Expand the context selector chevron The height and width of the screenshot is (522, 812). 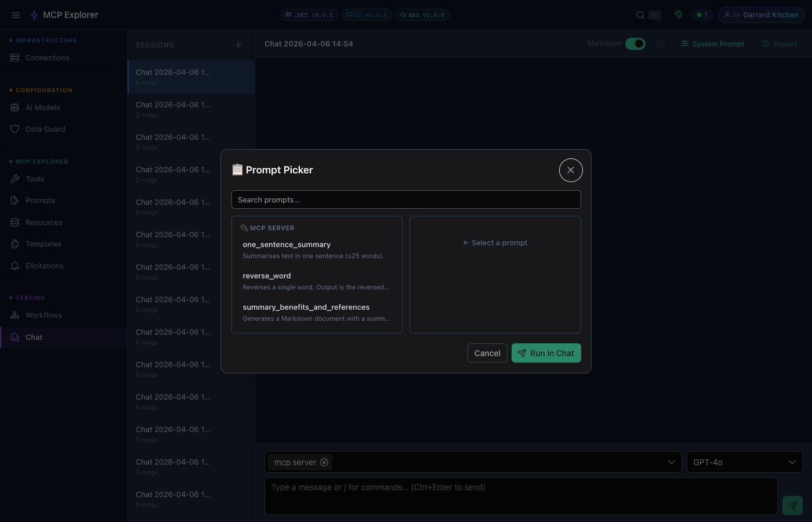(x=671, y=462)
